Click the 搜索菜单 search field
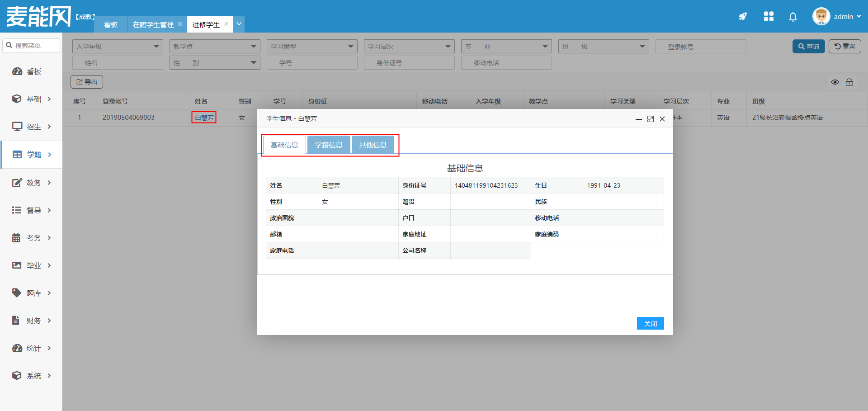 tap(32, 46)
